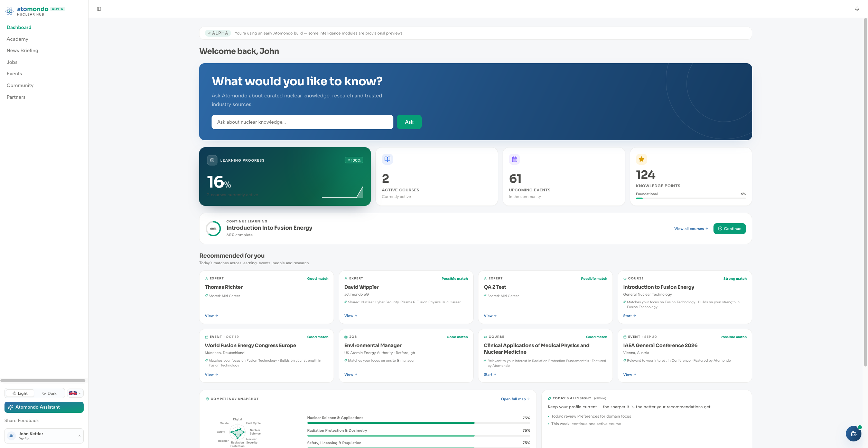View IAEA General Conference 2026 event

click(x=629, y=374)
